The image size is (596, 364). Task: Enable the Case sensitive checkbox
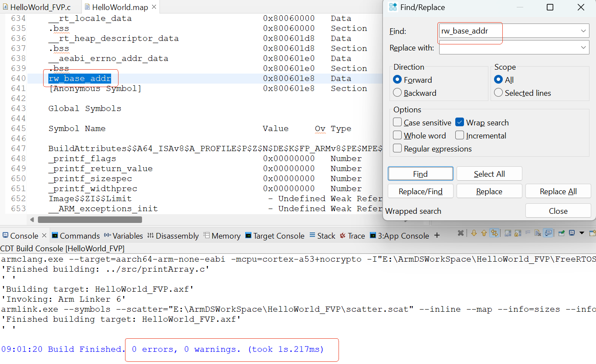tap(397, 122)
